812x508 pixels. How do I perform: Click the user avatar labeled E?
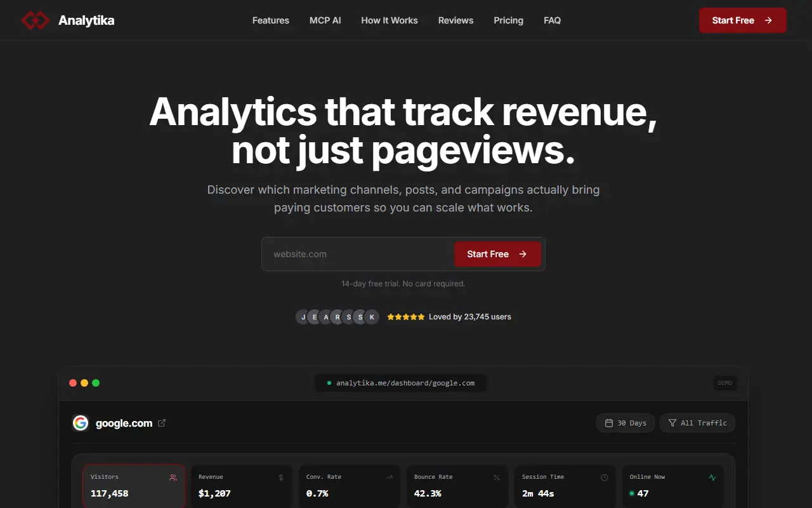click(315, 317)
